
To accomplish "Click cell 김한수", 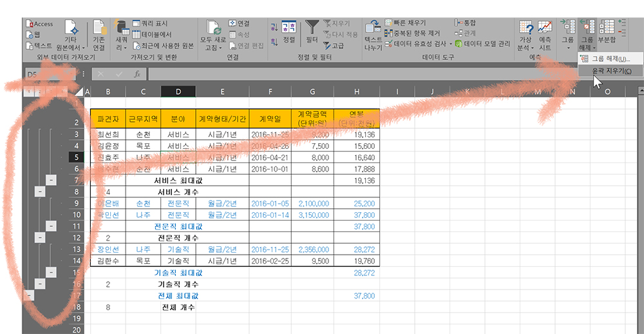I will point(108,260).
